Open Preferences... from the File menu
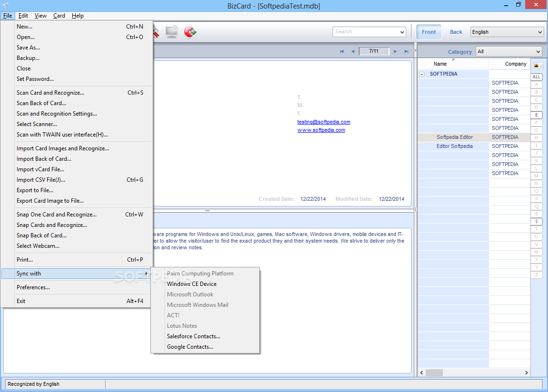 point(77,287)
